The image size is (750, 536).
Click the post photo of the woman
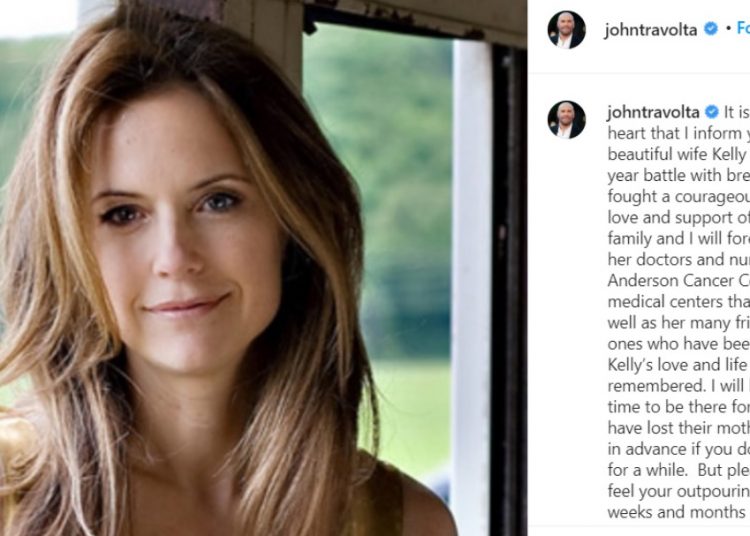point(264,268)
